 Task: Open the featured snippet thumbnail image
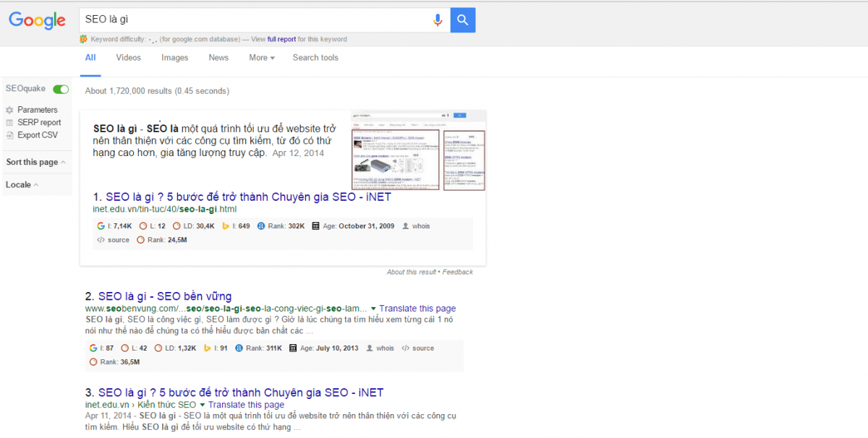tap(417, 151)
